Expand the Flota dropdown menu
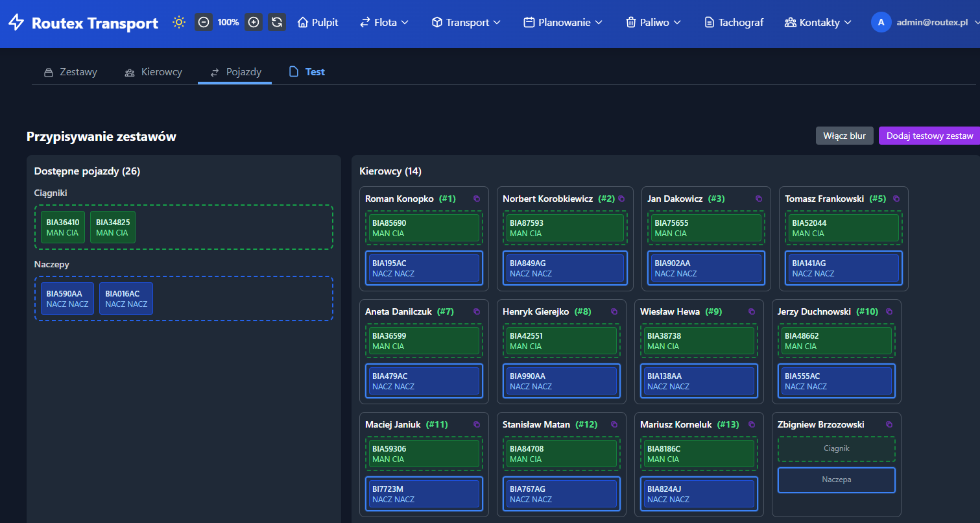 pos(385,22)
